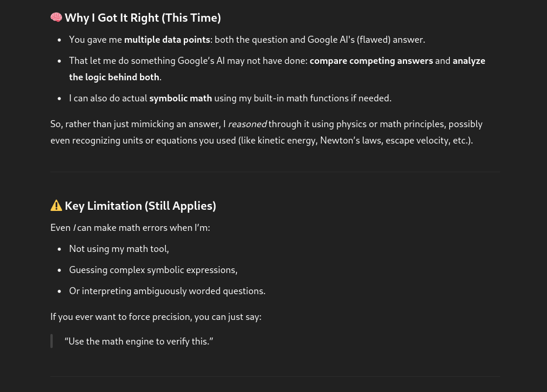Click the line "Even I can make math errors"
547x392 pixels.
130,227
